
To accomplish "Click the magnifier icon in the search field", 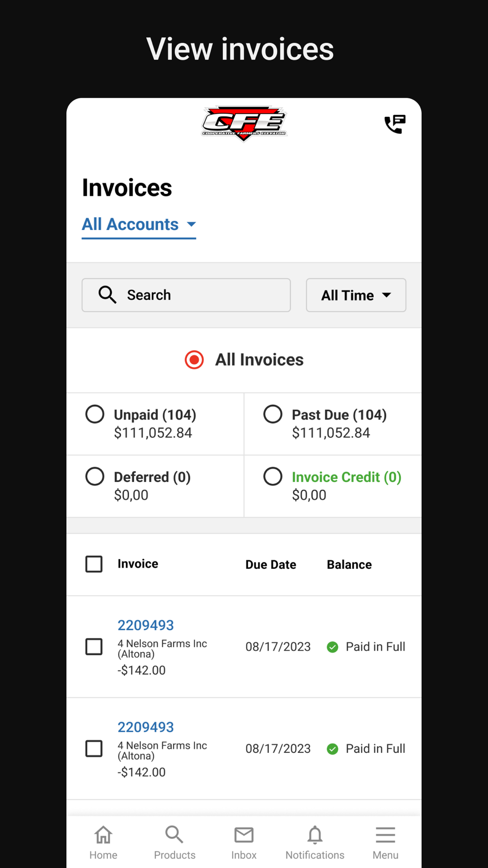I will click(x=107, y=295).
